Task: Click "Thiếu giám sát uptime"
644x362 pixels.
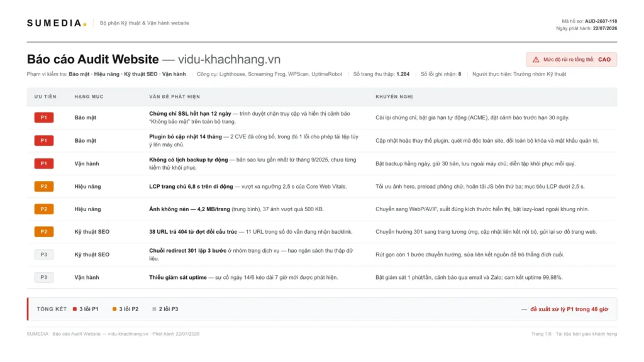Action: [178, 277]
